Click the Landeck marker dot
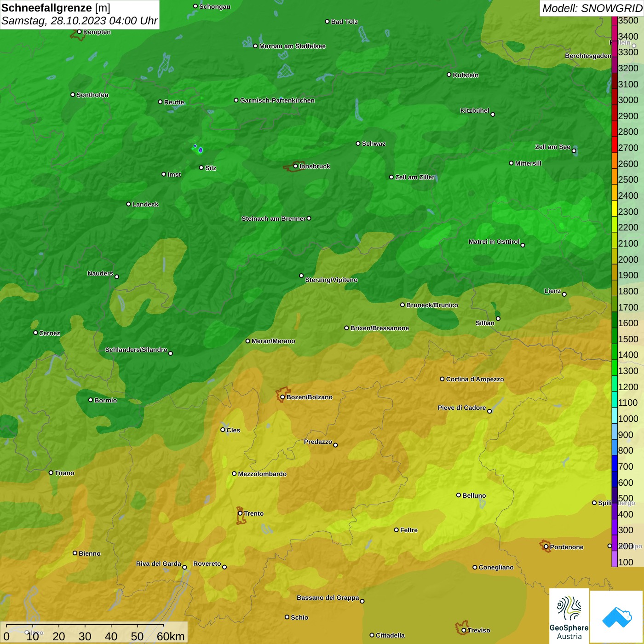This screenshot has height=644, width=644. [129, 204]
